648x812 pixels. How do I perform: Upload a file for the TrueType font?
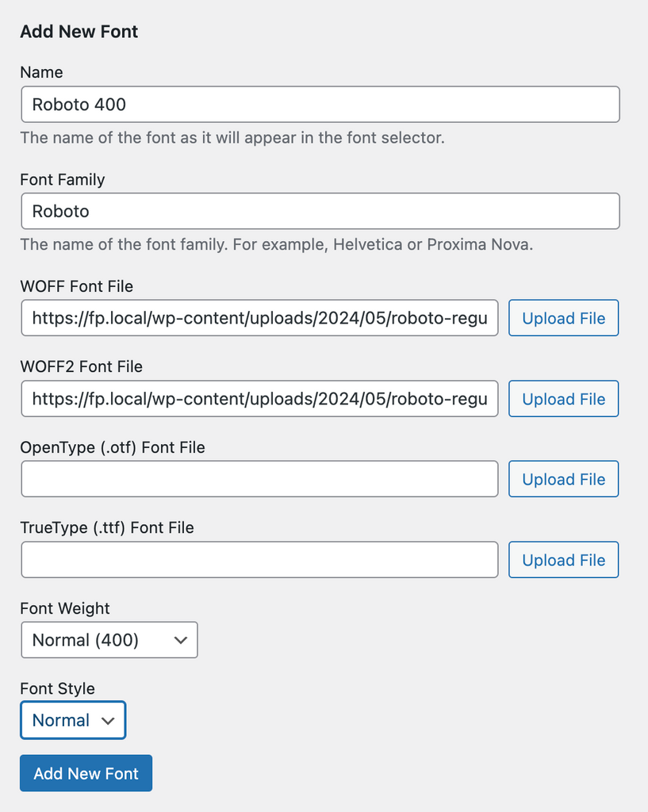(x=563, y=560)
